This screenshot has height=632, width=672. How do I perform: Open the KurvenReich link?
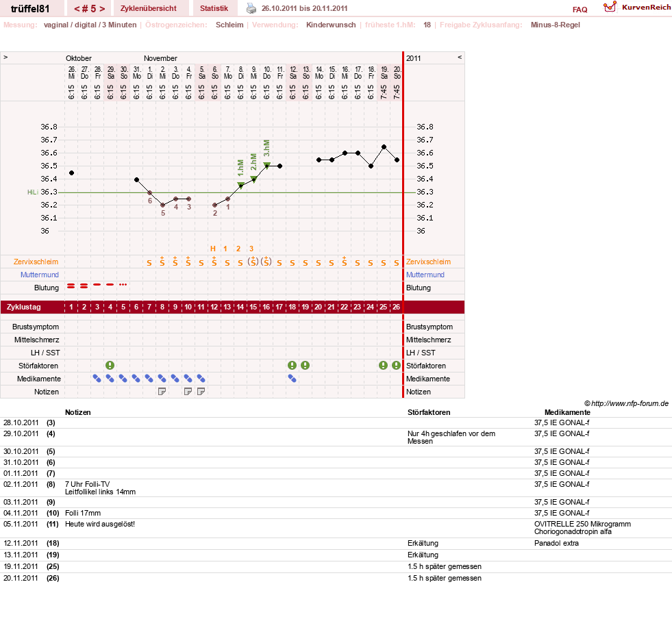[x=646, y=8]
